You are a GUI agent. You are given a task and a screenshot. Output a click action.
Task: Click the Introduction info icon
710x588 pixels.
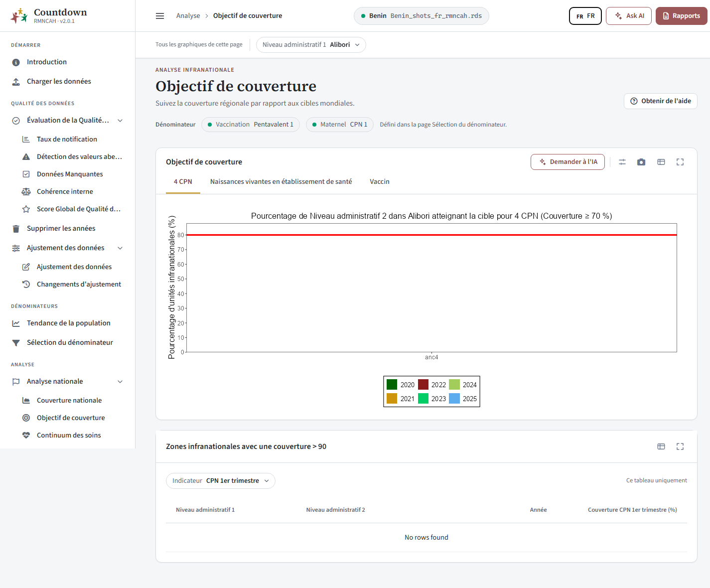coord(16,62)
